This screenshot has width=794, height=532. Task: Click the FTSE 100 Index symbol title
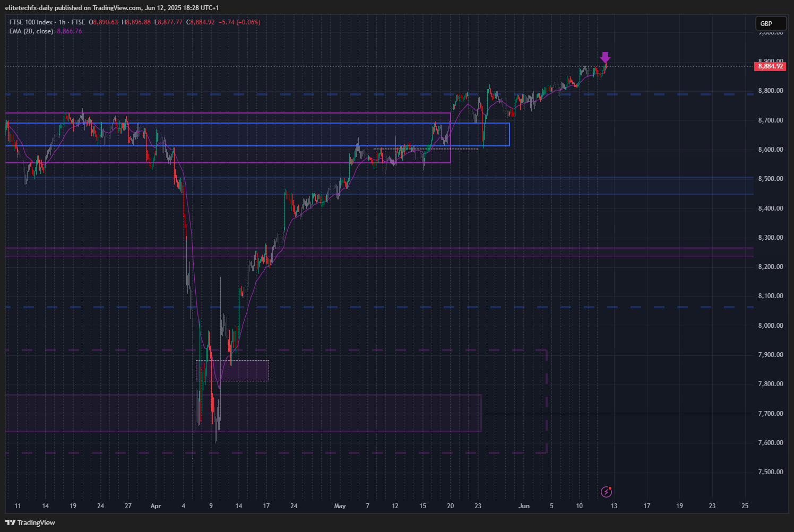31,22
